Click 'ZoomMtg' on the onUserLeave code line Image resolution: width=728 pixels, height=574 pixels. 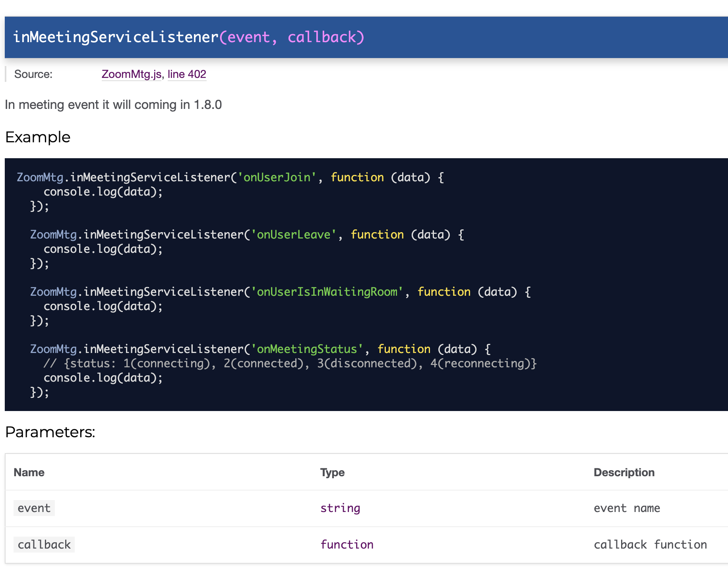54,235
